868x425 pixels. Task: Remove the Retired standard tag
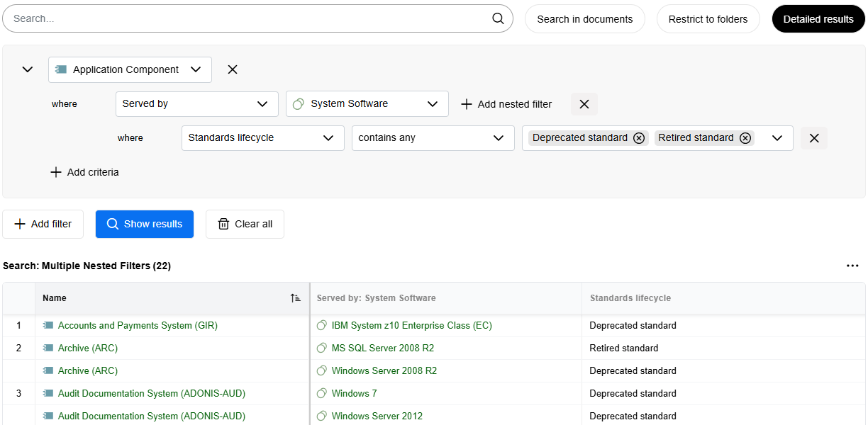pos(745,137)
